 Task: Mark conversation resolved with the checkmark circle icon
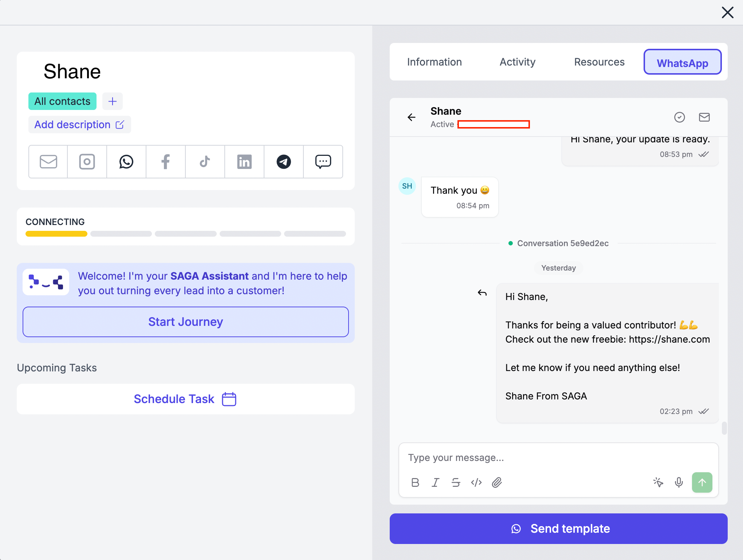[680, 117]
